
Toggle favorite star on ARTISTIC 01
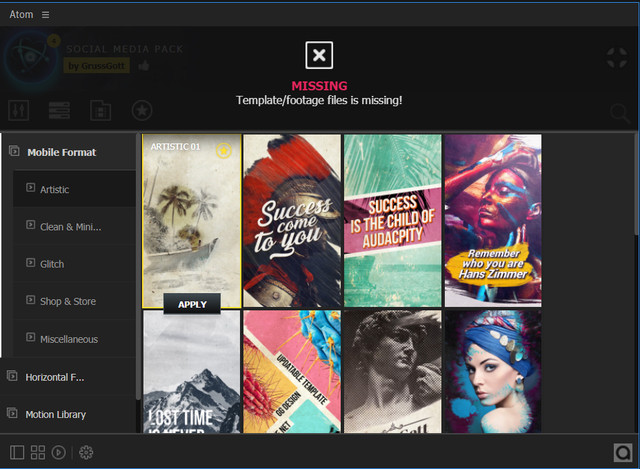224,151
